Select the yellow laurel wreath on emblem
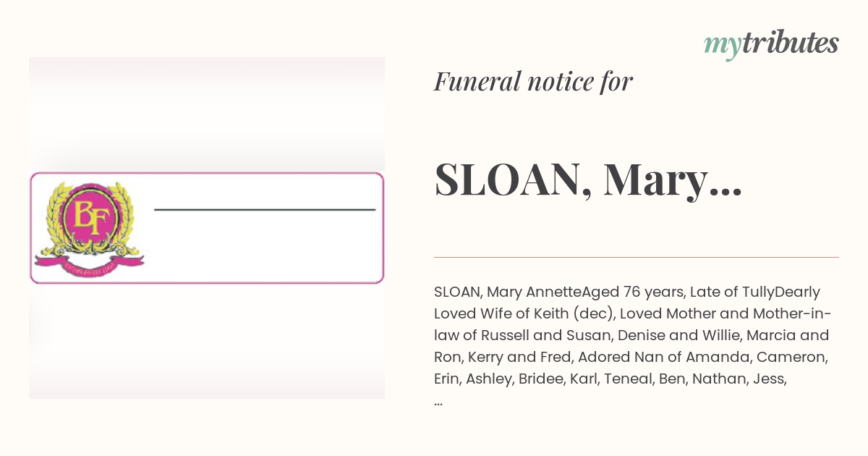Image resolution: width=868 pixels, height=456 pixels. pyautogui.click(x=89, y=219)
